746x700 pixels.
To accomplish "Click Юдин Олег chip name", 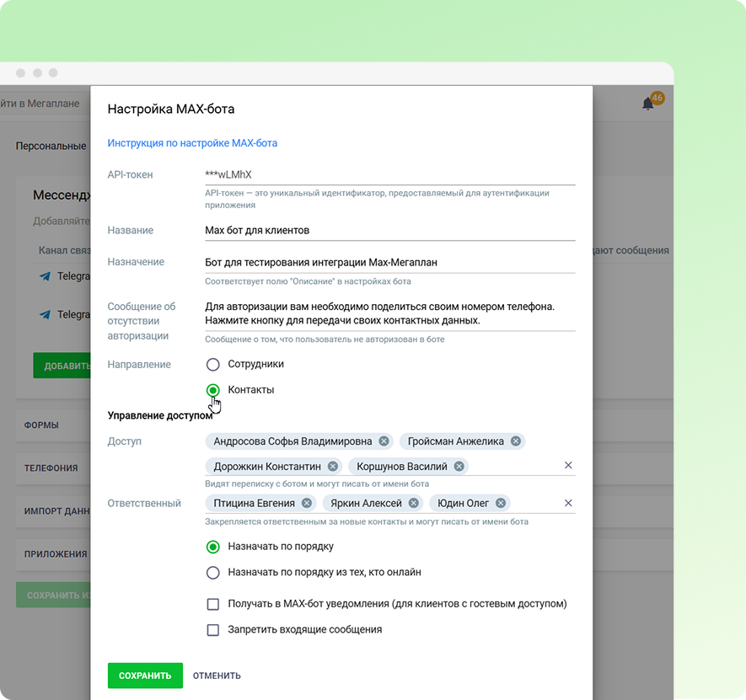I will (463, 503).
